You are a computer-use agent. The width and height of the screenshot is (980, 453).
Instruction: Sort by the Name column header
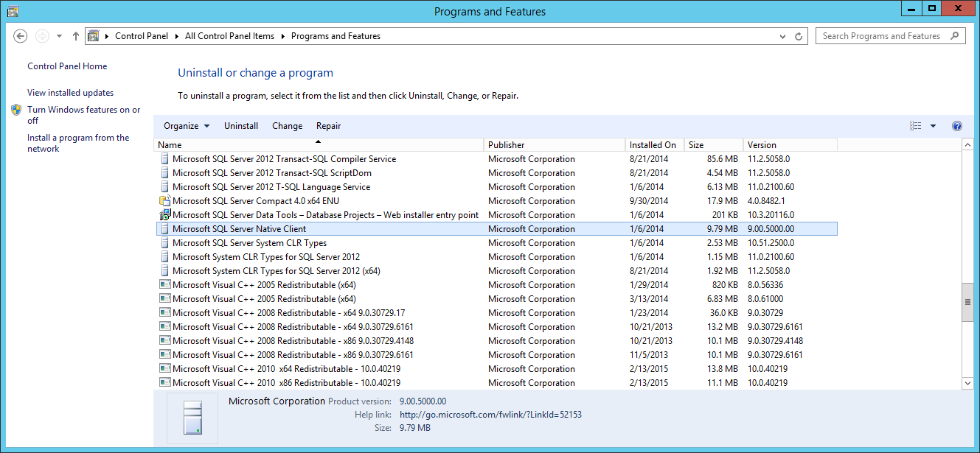319,145
